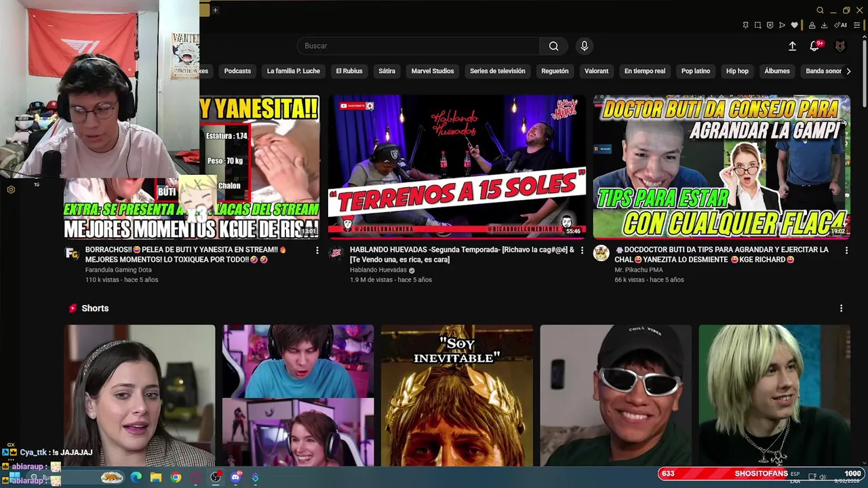
Task: Click the ad blocker shield icon
Action: coord(770,25)
